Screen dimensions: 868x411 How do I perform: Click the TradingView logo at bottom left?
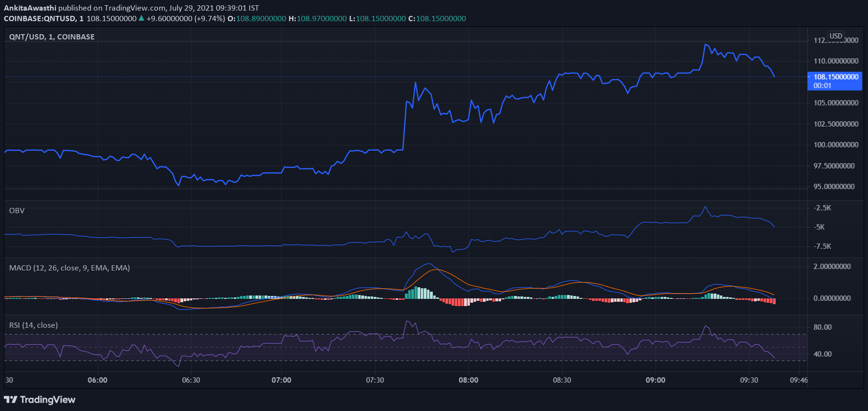[x=39, y=399]
